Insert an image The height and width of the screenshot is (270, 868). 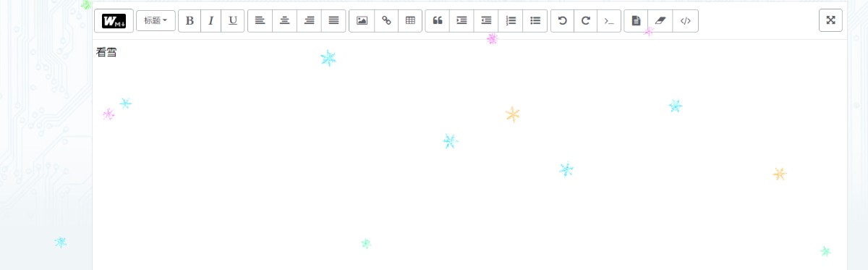(x=362, y=21)
